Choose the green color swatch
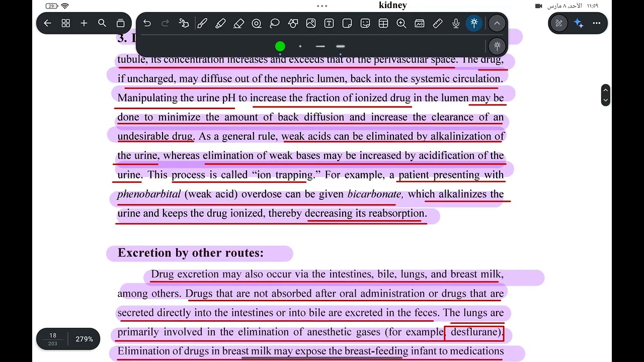The height and width of the screenshot is (362, 644). click(x=280, y=46)
